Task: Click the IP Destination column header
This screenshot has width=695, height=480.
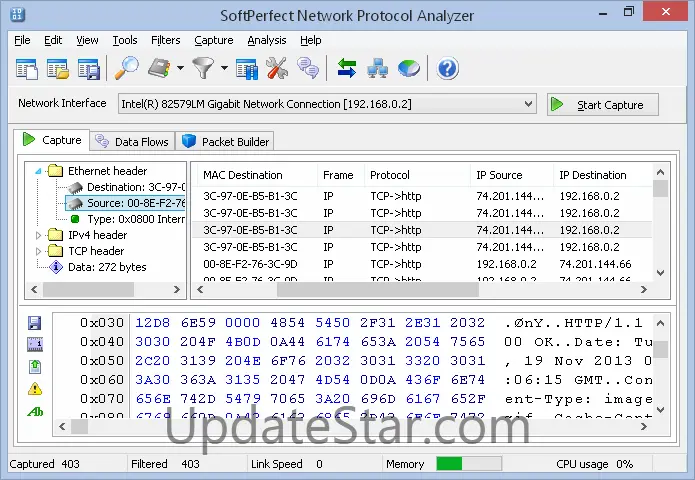Action: pyautogui.click(x=601, y=175)
